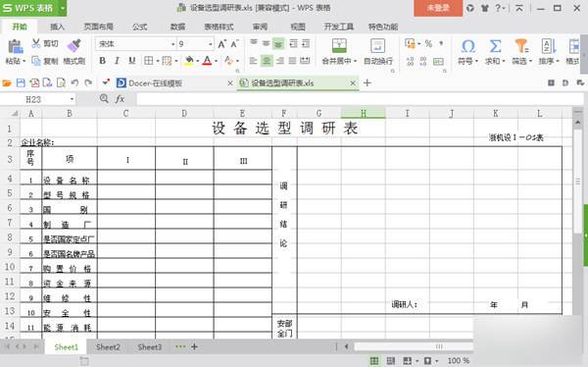Decrease font size with the A- icon
The height and width of the screenshot is (367, 588).
(x=235, y=44)
